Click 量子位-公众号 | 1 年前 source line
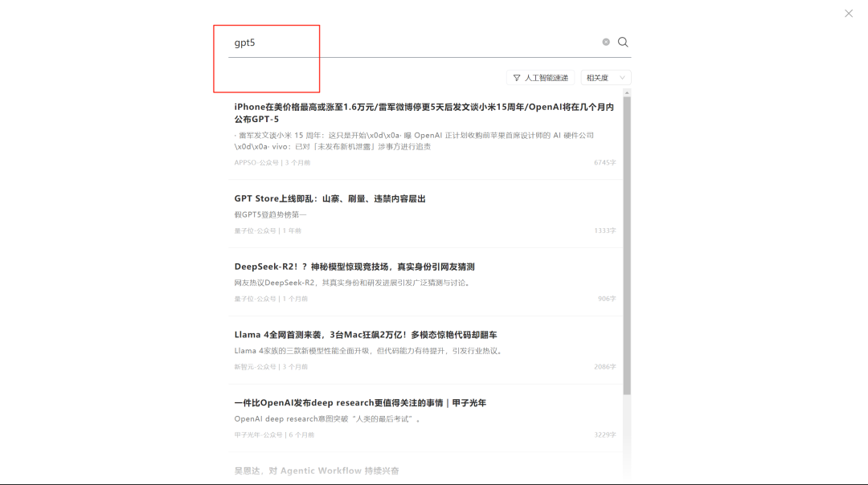The width and height of the screenshot is (868, 485). click(268, 230)
